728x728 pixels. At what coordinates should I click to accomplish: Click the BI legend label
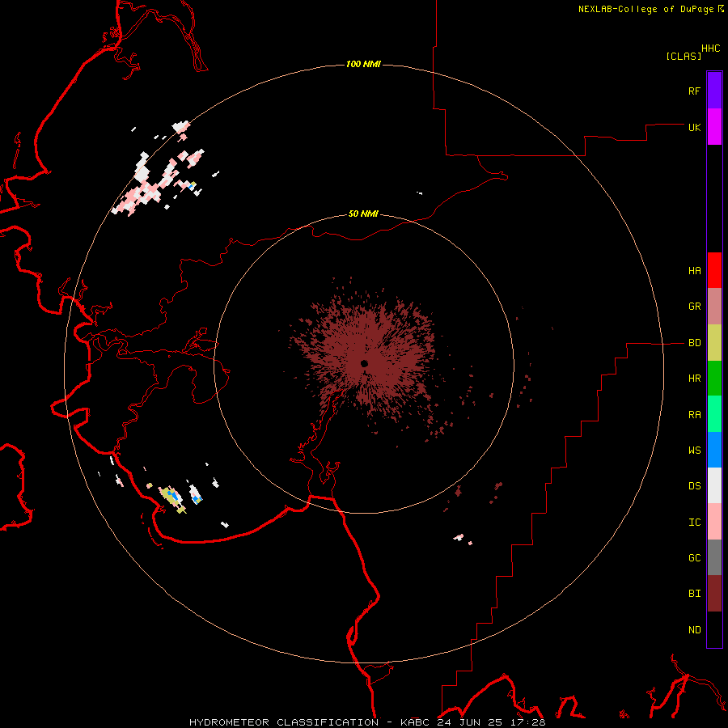[x=694, y=594]
